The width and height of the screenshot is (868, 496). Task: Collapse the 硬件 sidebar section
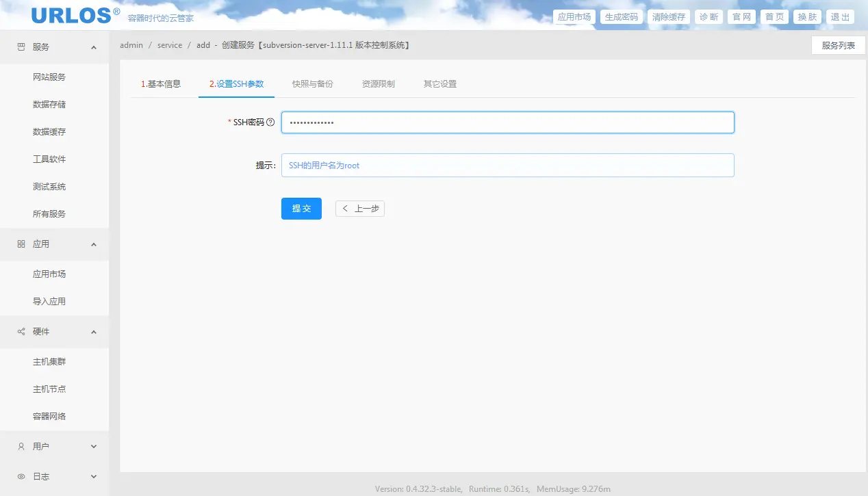click(x=94, y=332)
